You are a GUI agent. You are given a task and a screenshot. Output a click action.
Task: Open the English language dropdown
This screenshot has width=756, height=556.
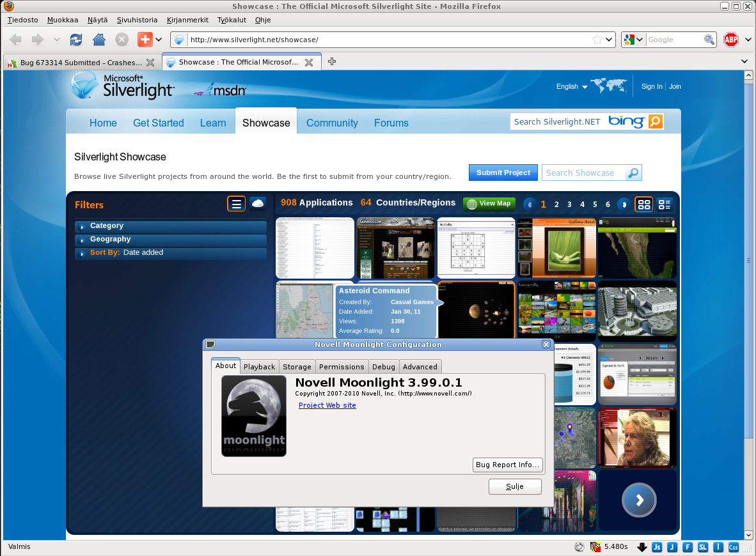(x=571, y=87)
